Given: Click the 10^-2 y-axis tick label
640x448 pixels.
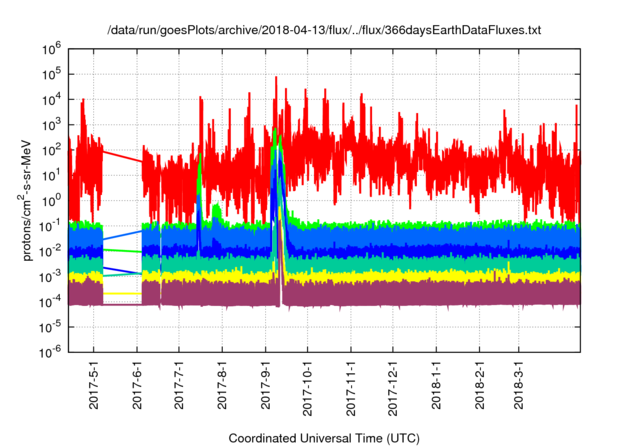Looking at the screenshot, I should coord(51,252).
